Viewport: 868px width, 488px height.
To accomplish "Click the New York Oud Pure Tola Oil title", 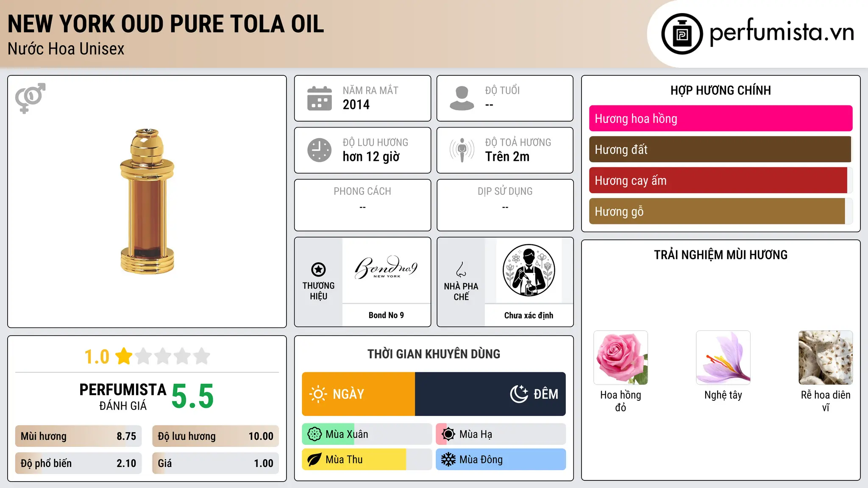I will (x=166, y=24).
